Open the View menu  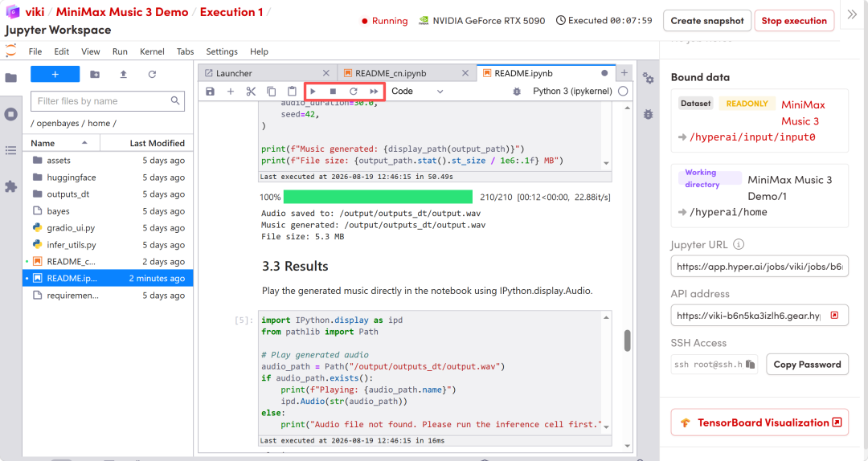coord(91,51)
